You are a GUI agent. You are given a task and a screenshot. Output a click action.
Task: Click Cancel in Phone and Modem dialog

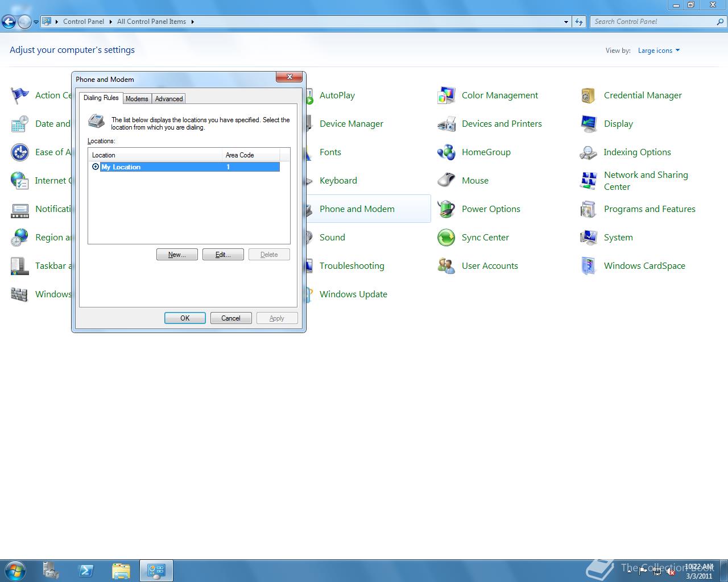[x=231, y=318]
